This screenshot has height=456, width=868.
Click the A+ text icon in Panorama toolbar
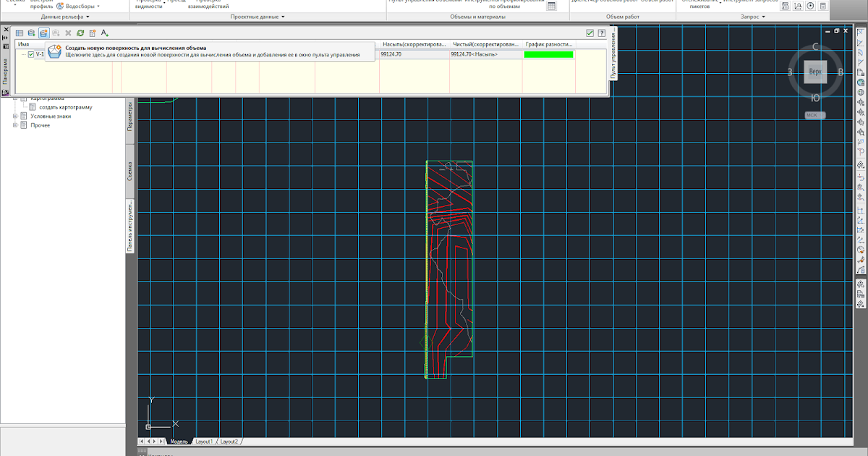[105, 33]
